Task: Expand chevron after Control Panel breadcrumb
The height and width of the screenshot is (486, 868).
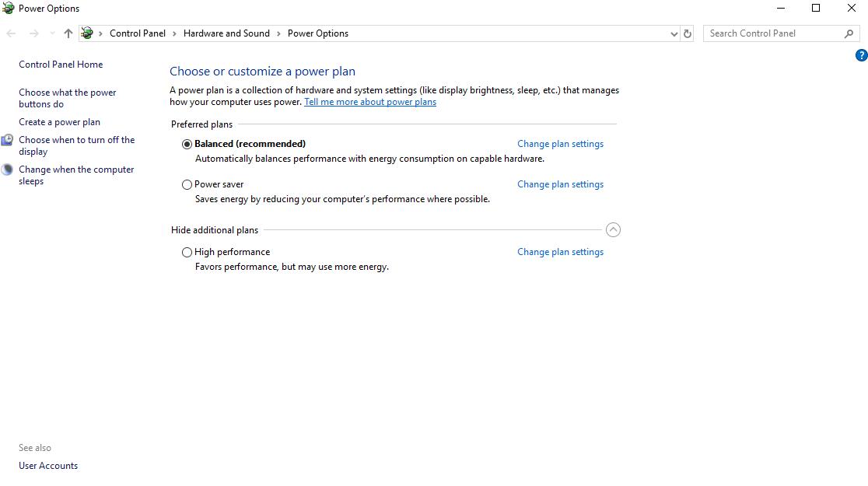Action: [174, 33]
